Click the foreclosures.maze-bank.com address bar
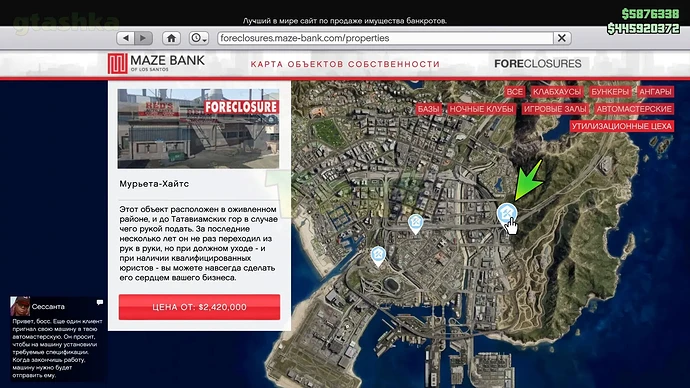The width and height of the screenshot is (690, 388). point(385,38)
